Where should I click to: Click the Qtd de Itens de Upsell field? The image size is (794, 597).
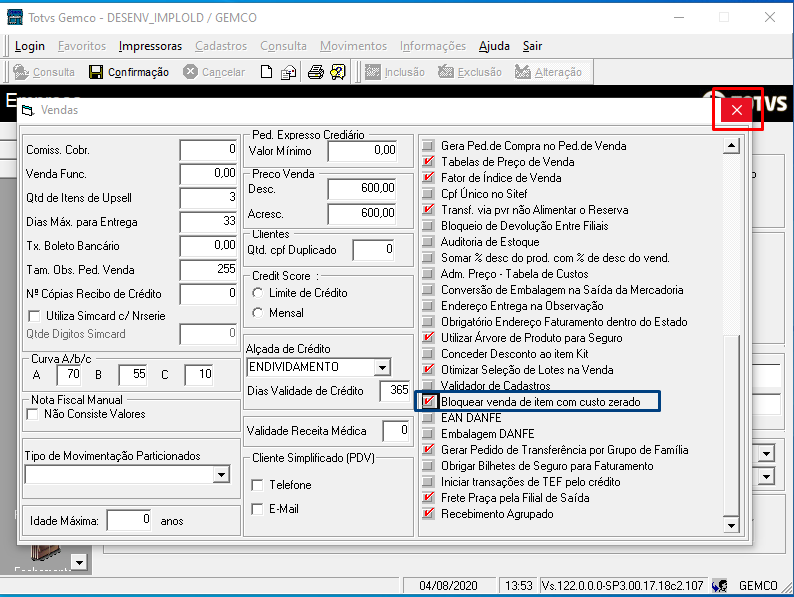209,197
